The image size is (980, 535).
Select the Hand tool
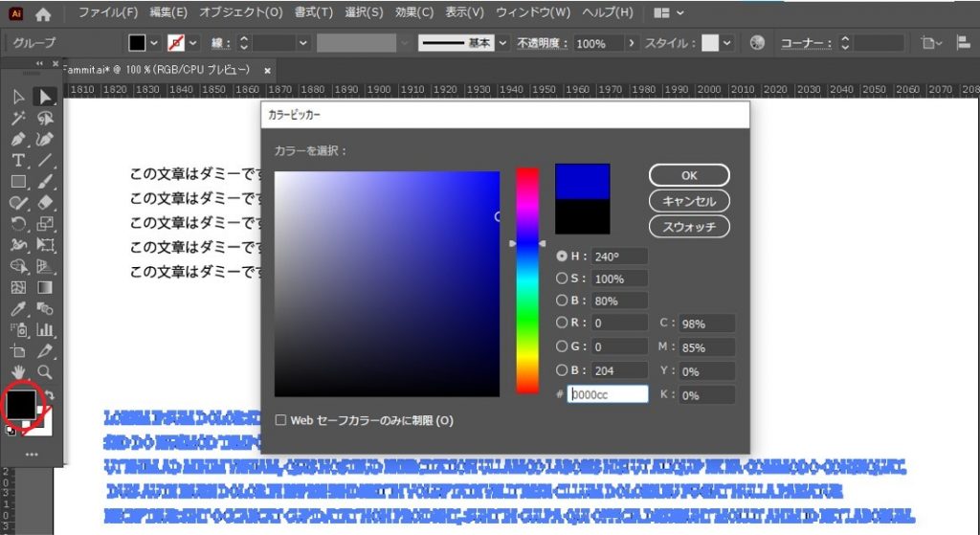18,372
